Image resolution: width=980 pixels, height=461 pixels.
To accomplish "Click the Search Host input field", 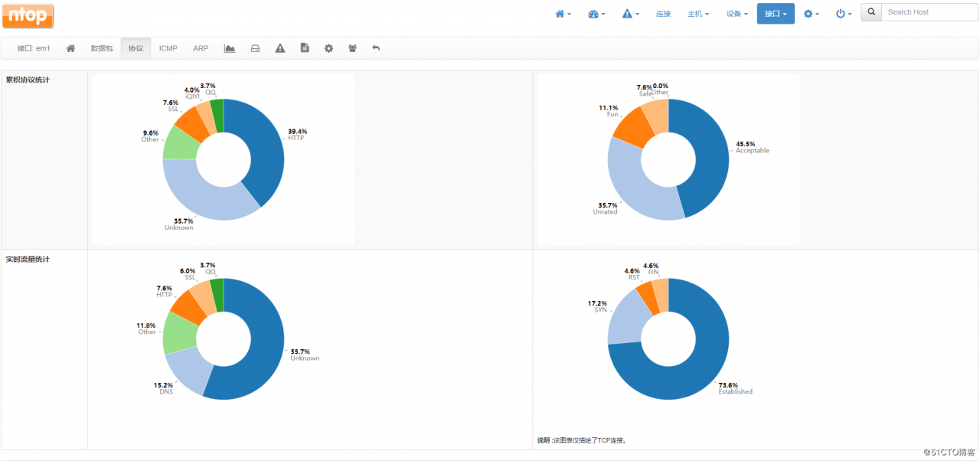I will (x=929, y=12).
